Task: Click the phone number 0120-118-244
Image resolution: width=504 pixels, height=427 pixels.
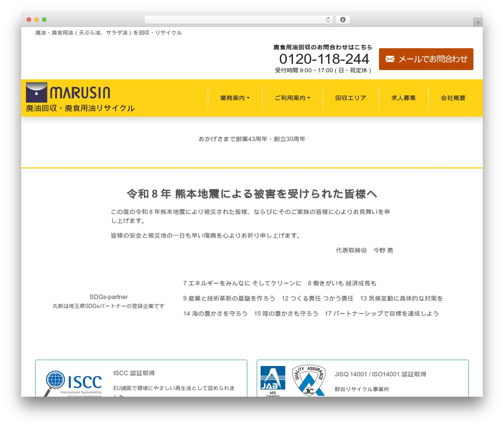Action: [324, 59]
